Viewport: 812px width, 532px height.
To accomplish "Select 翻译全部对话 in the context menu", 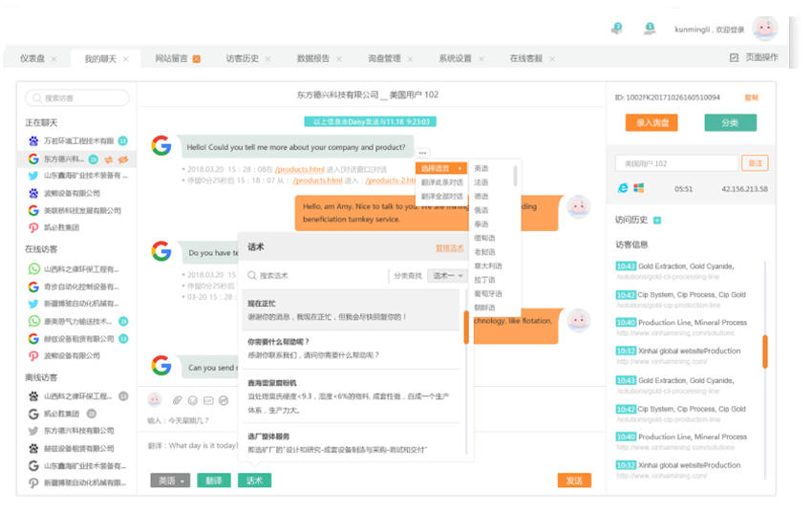I will coord(441,196).
